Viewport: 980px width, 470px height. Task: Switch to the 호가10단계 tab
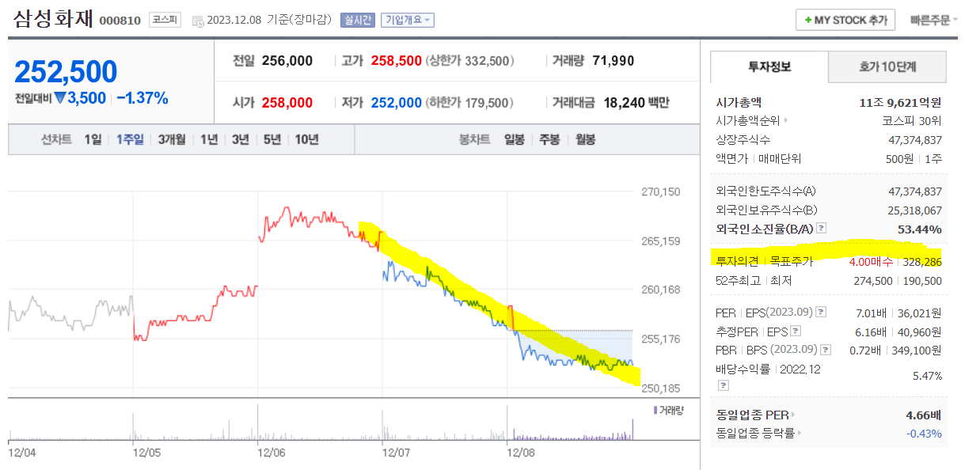tap(887, 67)
